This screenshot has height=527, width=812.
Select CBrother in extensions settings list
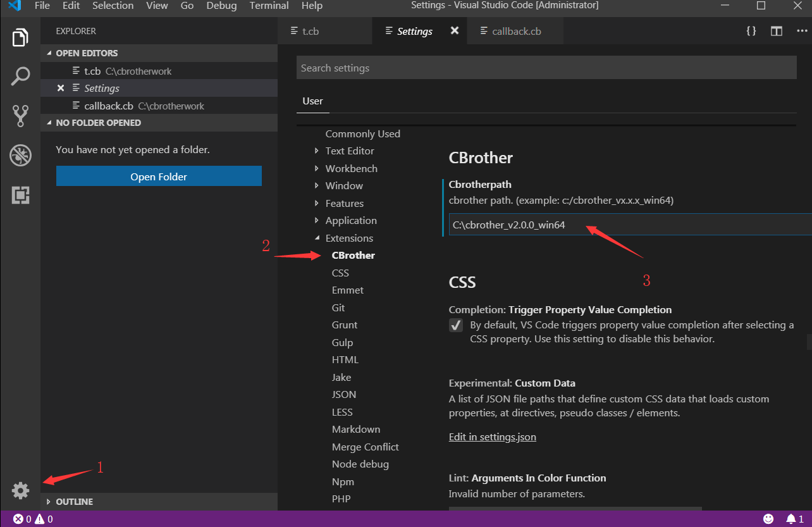point(354,256)
